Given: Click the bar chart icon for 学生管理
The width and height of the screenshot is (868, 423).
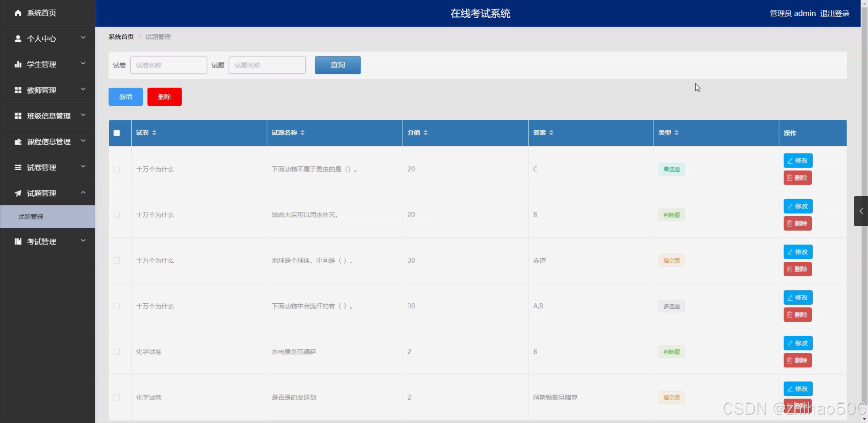Looking at the screenshot, I should click(18, 64).
